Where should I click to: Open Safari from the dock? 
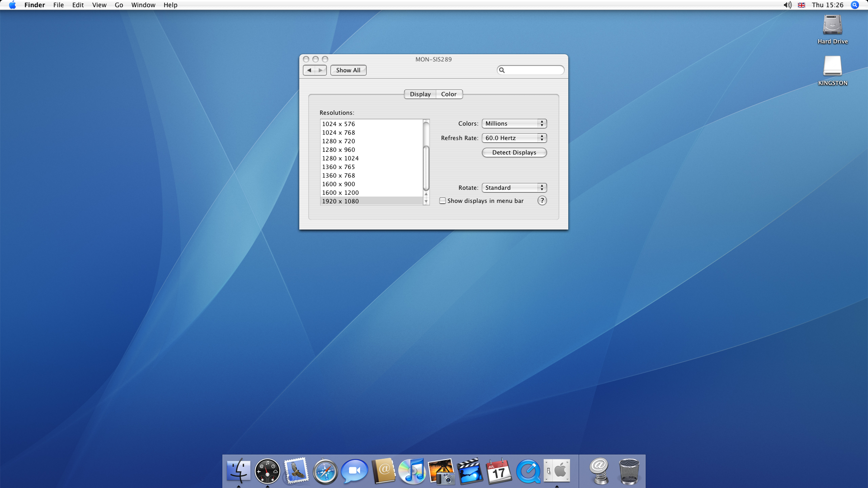click(325, 471)
